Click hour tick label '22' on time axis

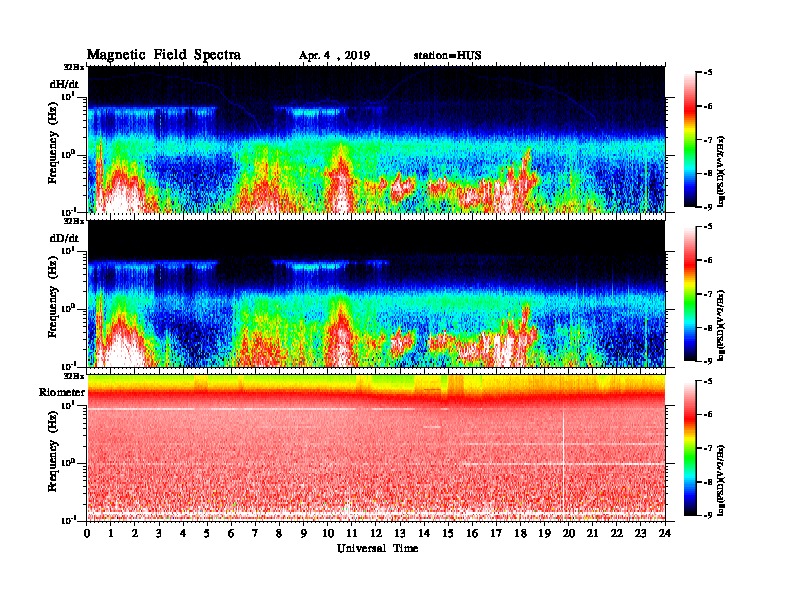pyautogui.click(x=617, y=534)
